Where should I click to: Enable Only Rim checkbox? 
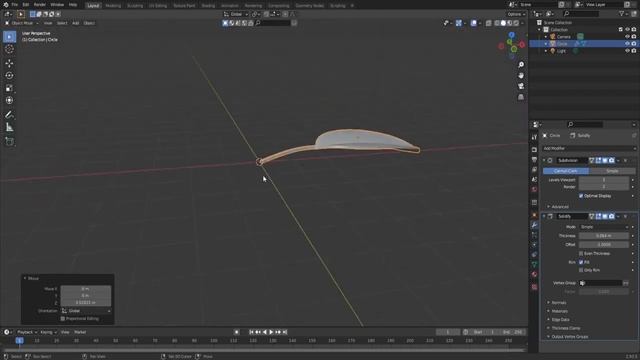click(x=581, y=270)
